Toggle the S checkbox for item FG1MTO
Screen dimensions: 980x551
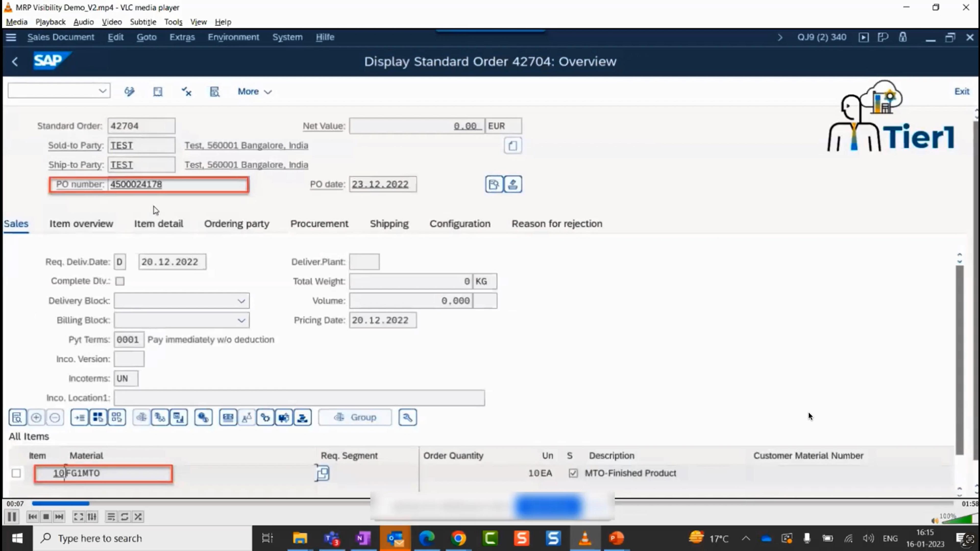click(573, 473)
